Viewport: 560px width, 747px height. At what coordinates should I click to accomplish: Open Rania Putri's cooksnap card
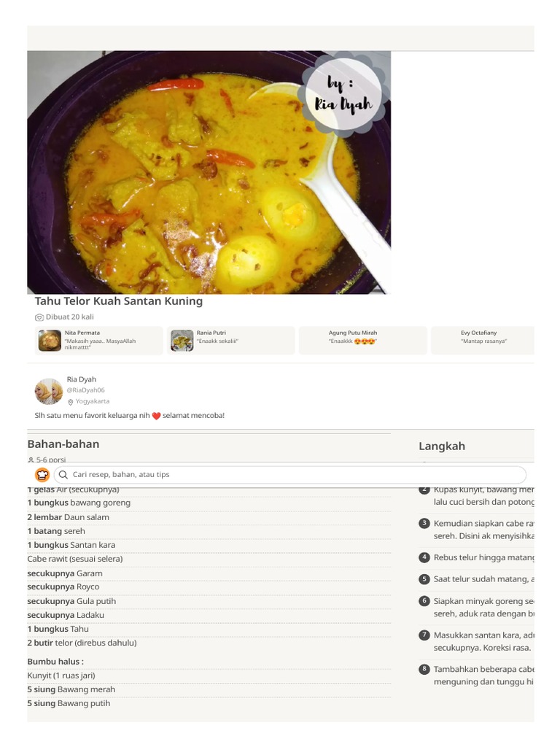pyautogui.click(x=231, y=340)
